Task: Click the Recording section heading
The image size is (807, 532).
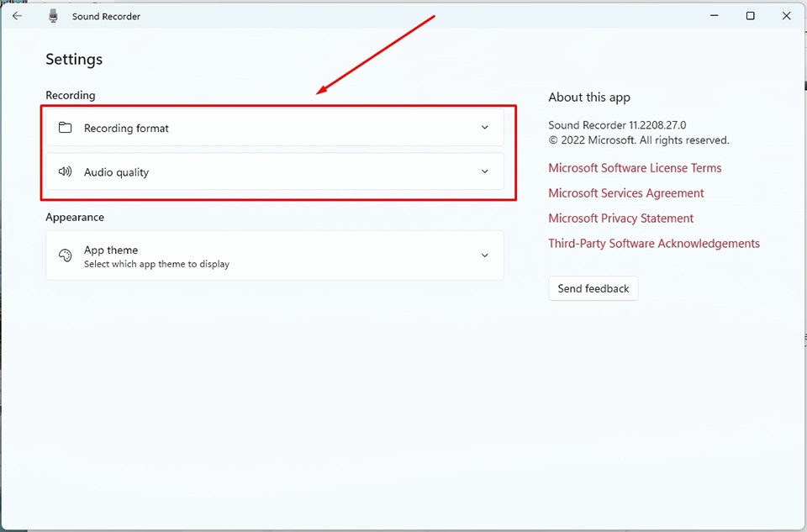Action: pos(71,95)
